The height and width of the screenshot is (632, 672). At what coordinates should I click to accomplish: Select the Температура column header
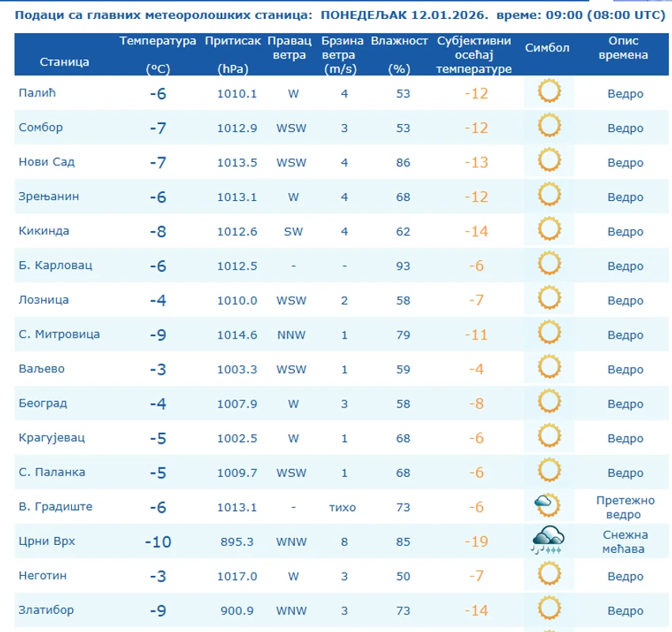pyautogui.click(x=158, y=41)
